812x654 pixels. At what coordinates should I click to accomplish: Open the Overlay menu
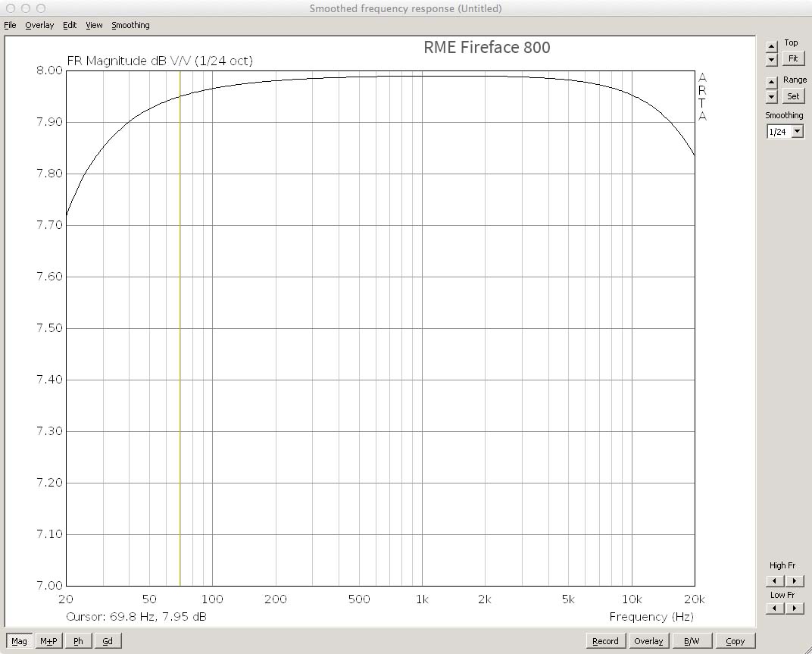pos(39,25)
